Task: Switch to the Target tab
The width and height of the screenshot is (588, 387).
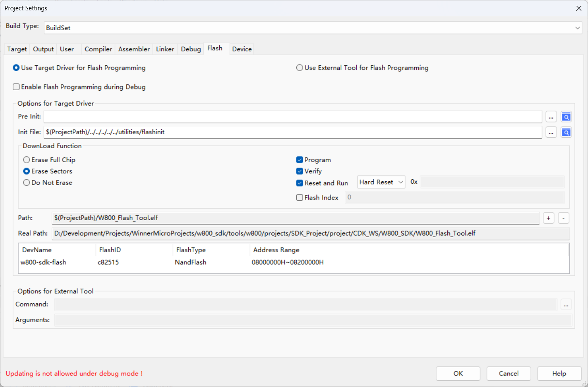Action: (x=17, y=49)
